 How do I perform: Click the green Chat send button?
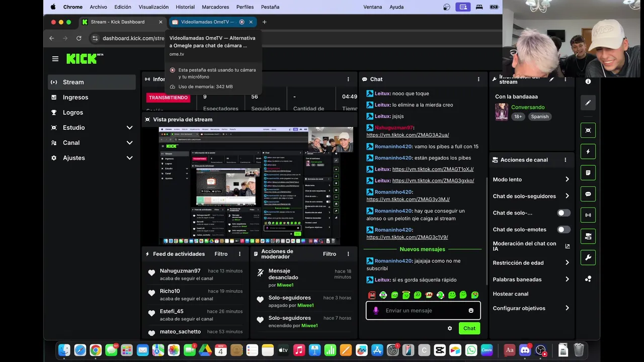coord(469,328)
